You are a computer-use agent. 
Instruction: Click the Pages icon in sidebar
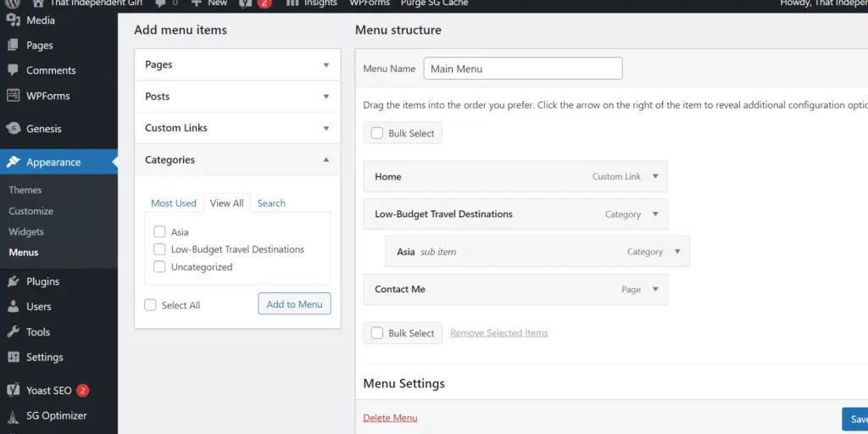(x=14, y=46)
